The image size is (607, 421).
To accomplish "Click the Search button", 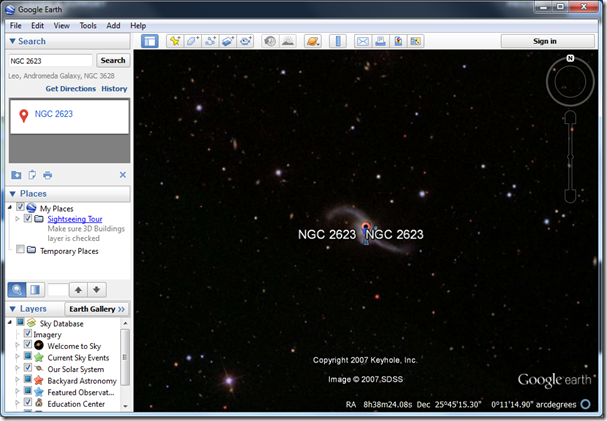I will 113,60.
